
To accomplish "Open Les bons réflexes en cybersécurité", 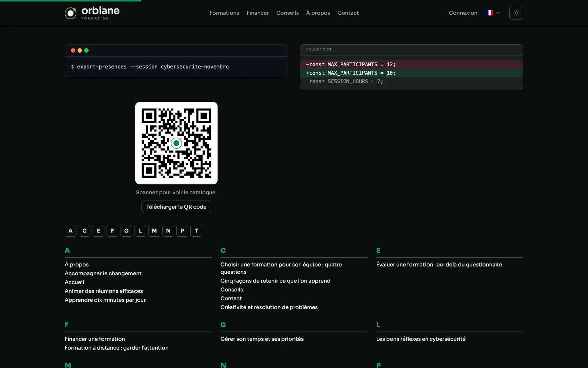I will coord(421,339).
